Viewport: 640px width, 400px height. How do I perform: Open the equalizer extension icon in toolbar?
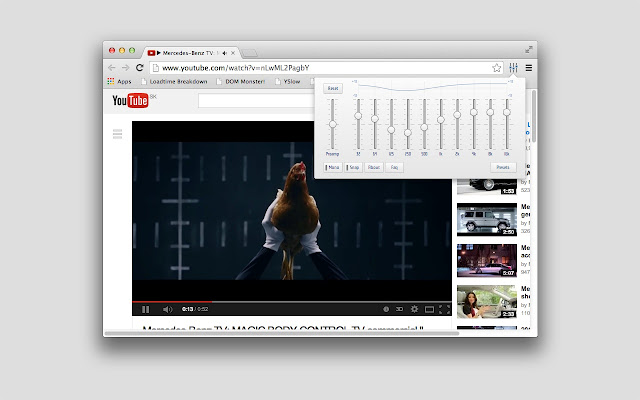coord(513,68)
